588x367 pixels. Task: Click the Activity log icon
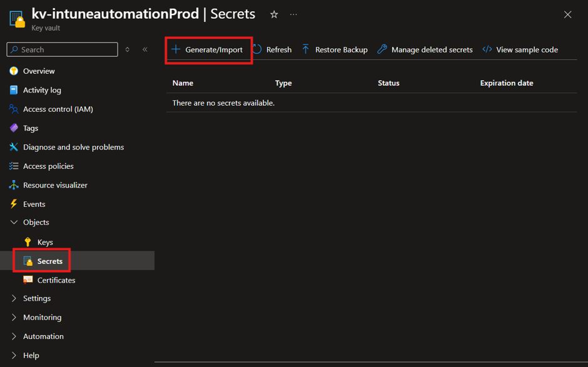coord(14,90)
